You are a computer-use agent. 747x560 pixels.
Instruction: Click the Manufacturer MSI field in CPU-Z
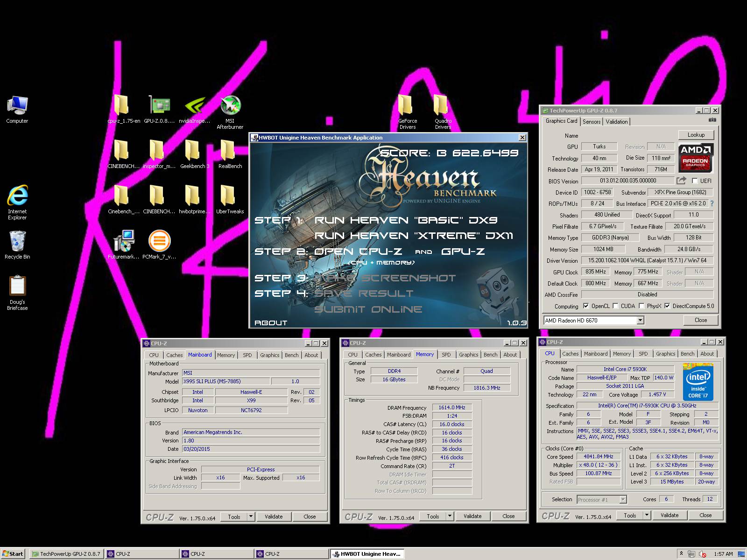coord(251,373)
